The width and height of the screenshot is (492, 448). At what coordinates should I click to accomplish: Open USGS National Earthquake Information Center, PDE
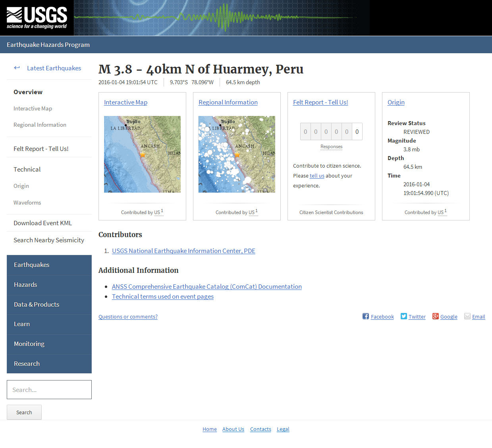pyautogui.click(x=183, y=251)
